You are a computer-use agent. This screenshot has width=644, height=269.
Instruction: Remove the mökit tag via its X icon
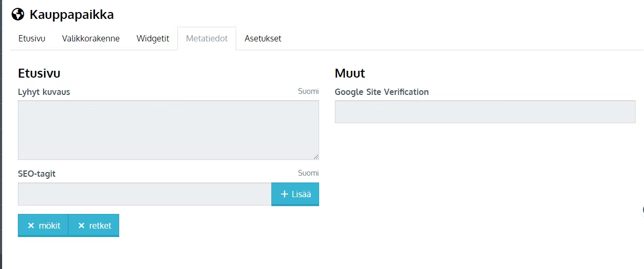31,225
